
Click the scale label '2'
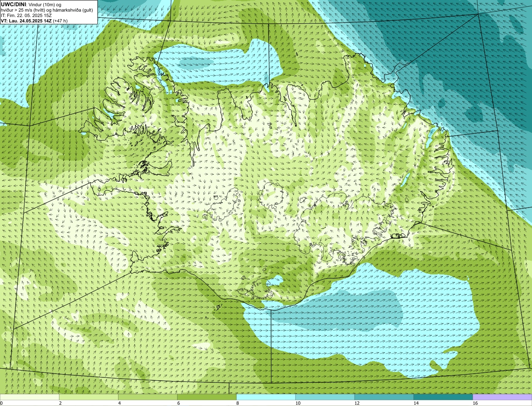coord(60,403)
